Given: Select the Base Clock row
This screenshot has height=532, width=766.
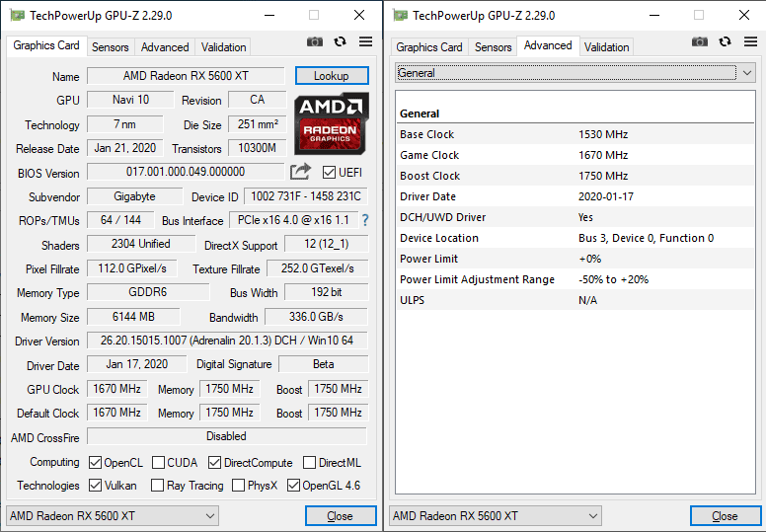Looking at the screenshot, I should pyautogui.click(x=574, y=134).
